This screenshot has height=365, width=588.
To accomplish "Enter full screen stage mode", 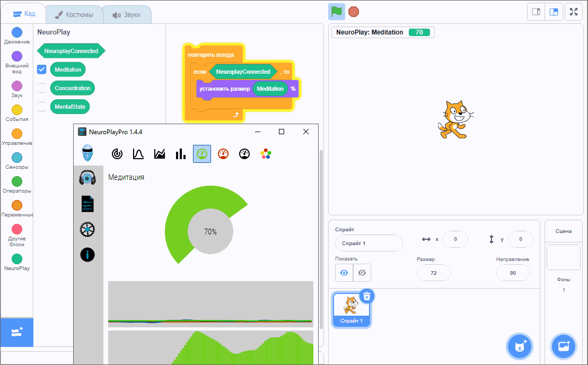I will coord(574,12).
